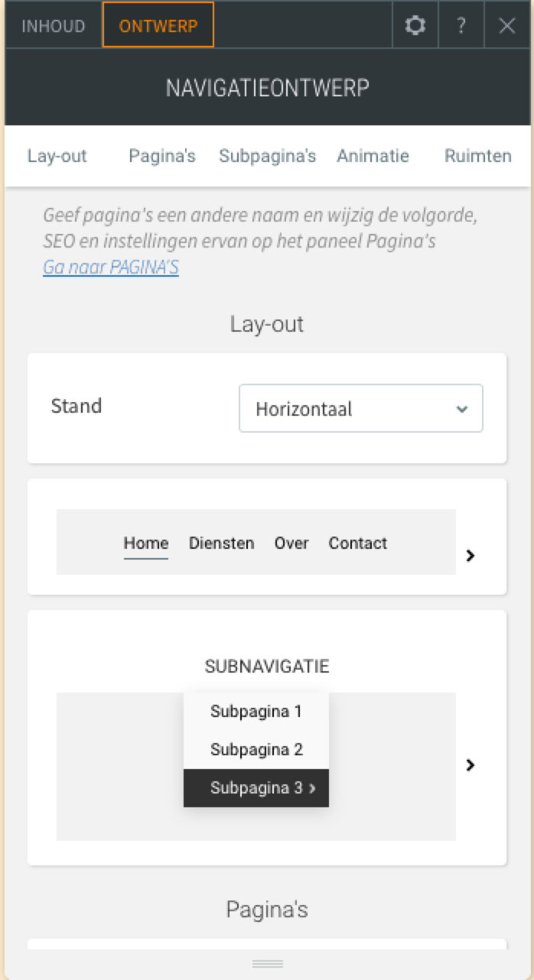This screenshot has height=980, width=534.
Task: Open the Ruimten section tab
Action: (477, 156)
